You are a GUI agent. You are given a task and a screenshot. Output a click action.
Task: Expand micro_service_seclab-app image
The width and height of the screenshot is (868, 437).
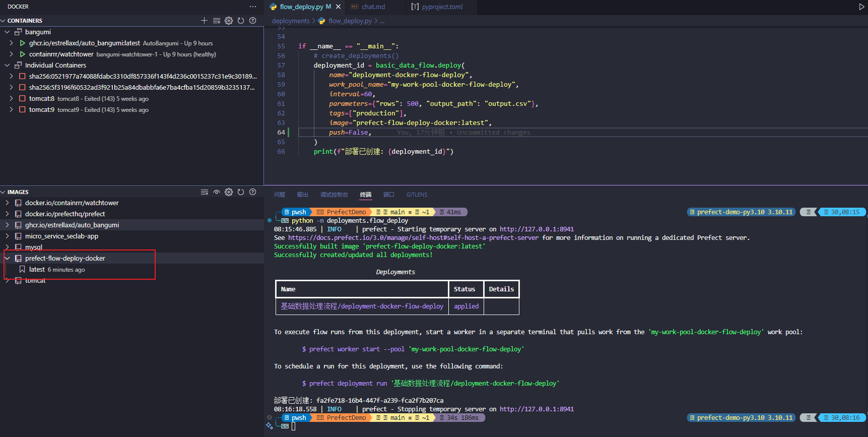pyautogui.click(x=7, y=236)
